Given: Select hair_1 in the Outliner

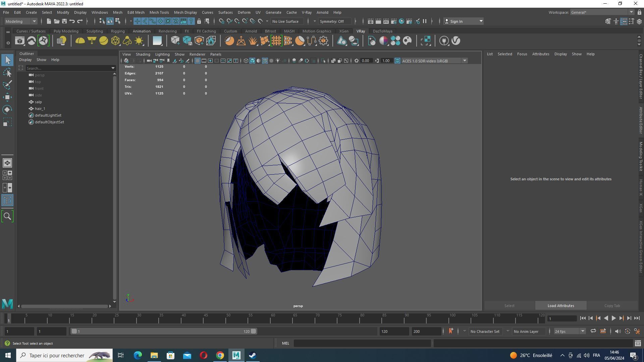Looking at the screenshot, I should click(40, 109).
